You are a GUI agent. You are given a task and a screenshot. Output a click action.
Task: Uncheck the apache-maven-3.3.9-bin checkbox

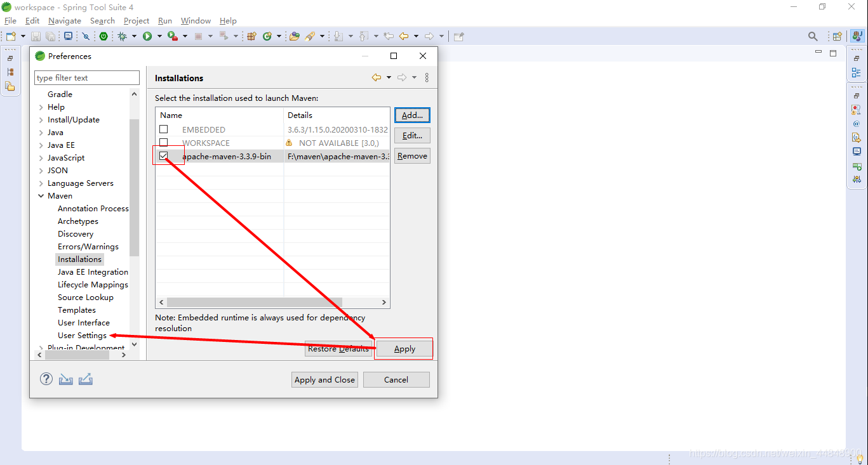point(164,156)
